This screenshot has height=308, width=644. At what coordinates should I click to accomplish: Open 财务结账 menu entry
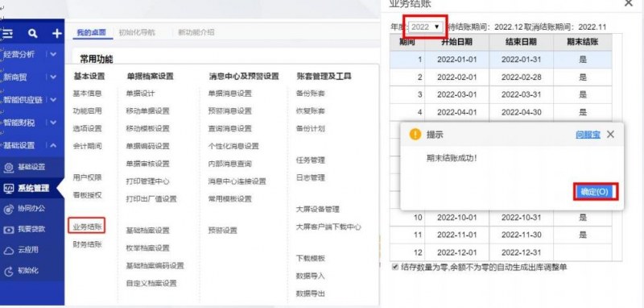(87, 244)
